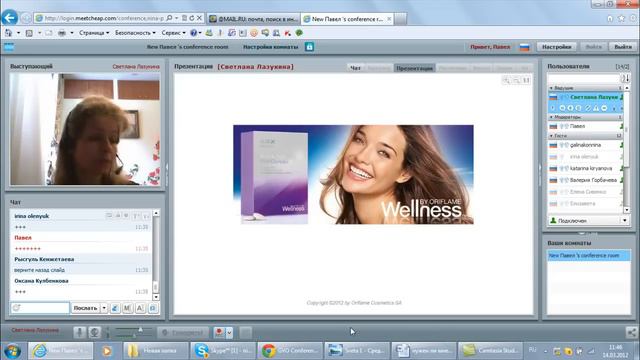Click the zoom-in icon in presentation area
Screen dimensions: 640x360
[x=507, y=80]
